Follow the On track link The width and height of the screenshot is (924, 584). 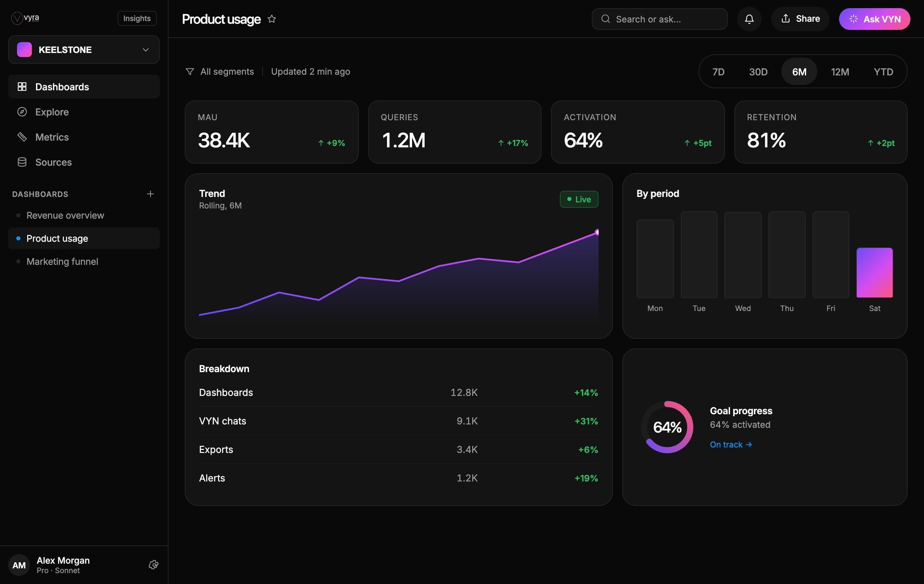(731, 444)
